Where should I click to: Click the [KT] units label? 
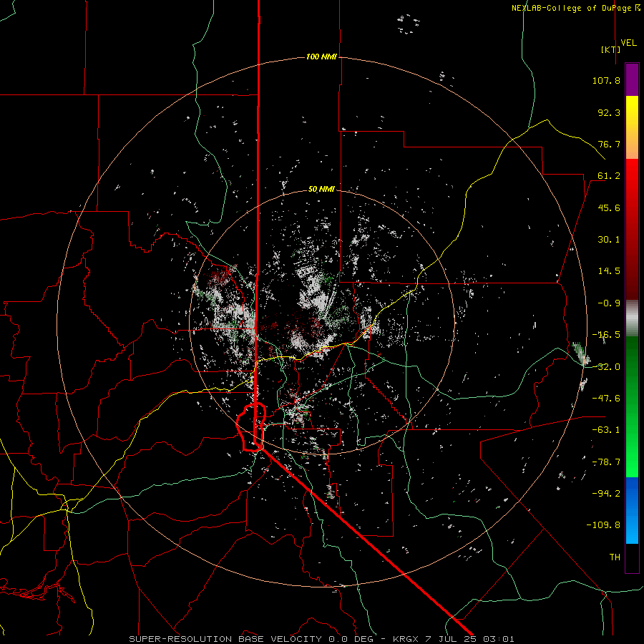tap(611, 49)
